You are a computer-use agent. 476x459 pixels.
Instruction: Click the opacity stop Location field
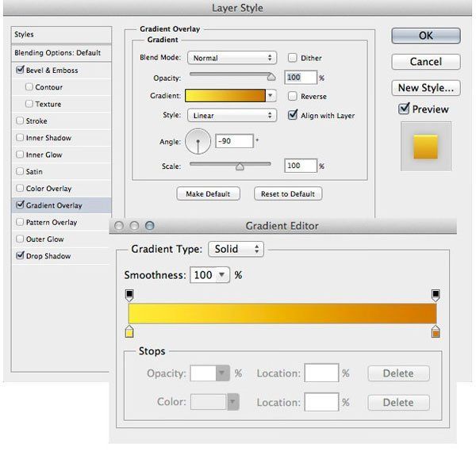321,373
